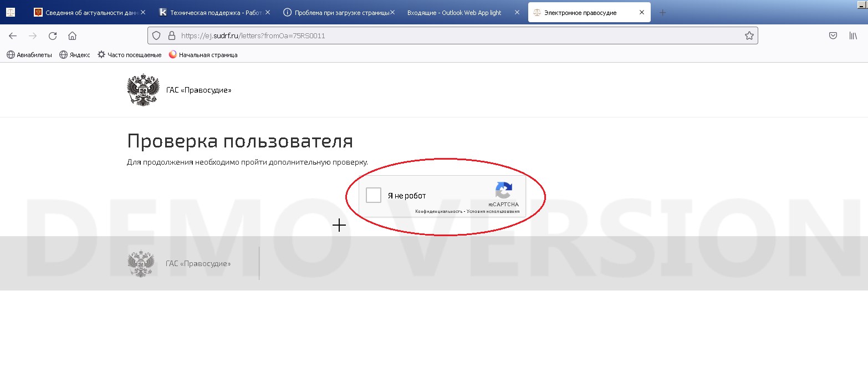Image resolution: width=868 pixels, height=367 pixels.
Task: Click the tracking protection shield icon
Action: 157,36
